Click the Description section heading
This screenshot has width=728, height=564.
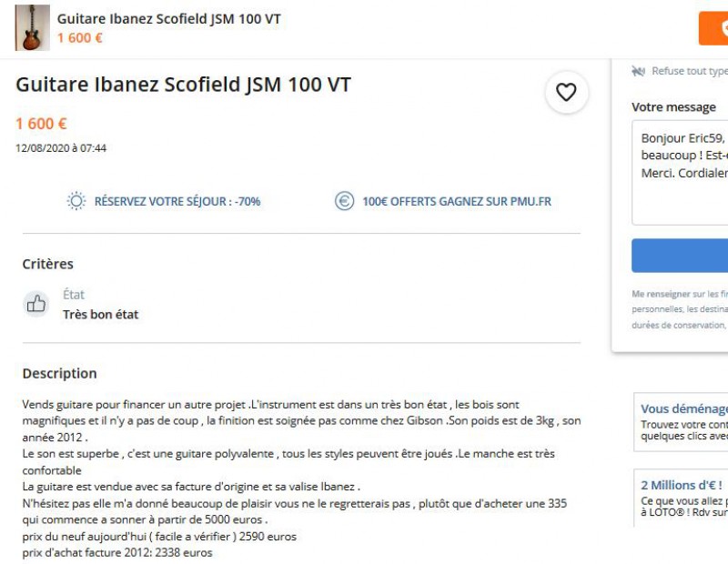click(59, 373)
